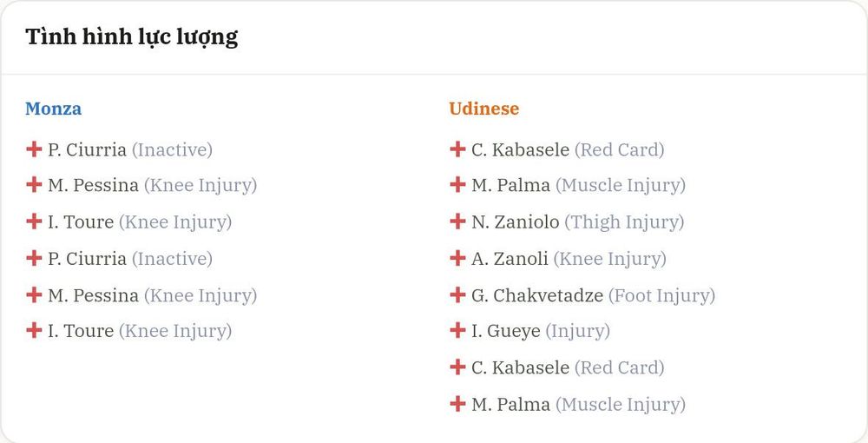Click red cross icon beside N. Zaniolo

(457, 221)
